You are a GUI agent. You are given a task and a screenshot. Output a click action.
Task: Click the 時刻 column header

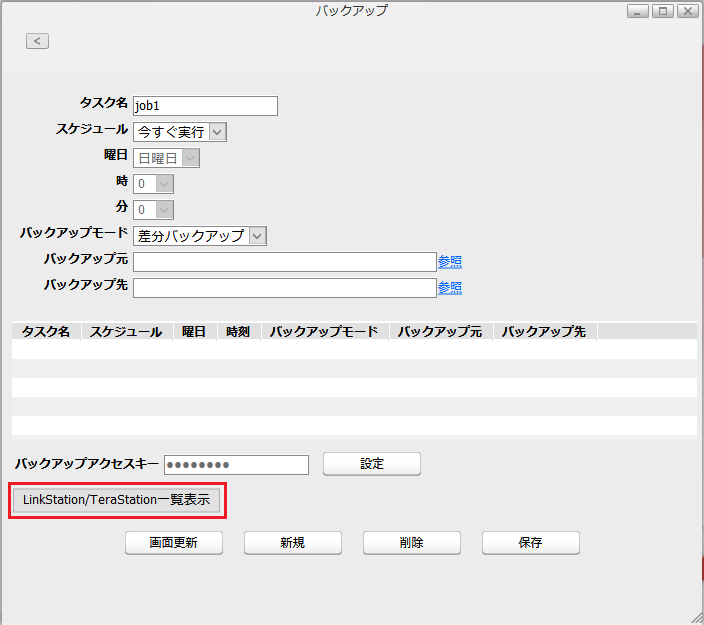click(238, 331)
